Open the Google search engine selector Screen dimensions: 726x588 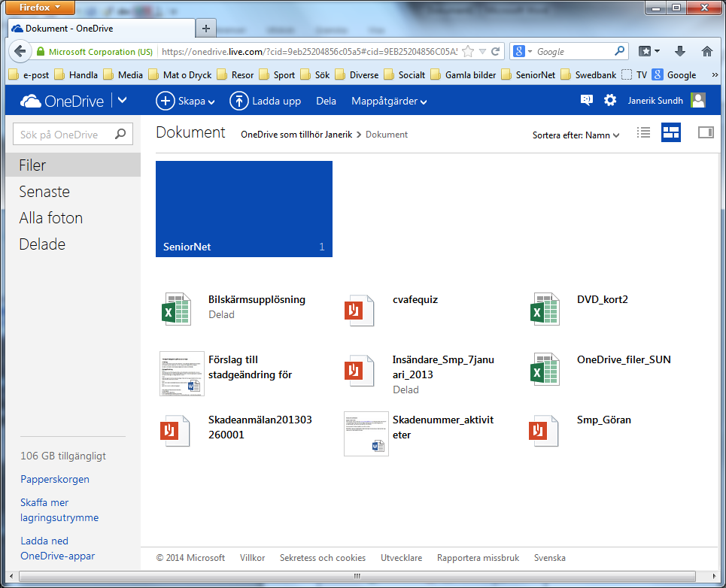522,51
